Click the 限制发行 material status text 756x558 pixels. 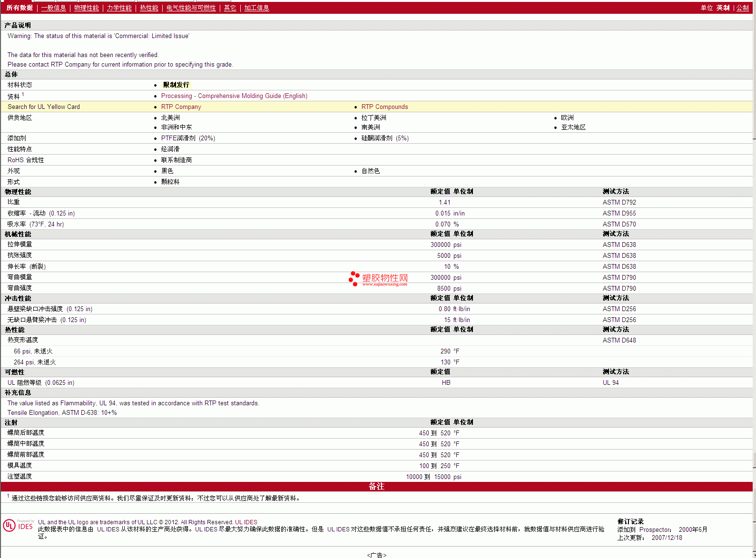[176, 85]
